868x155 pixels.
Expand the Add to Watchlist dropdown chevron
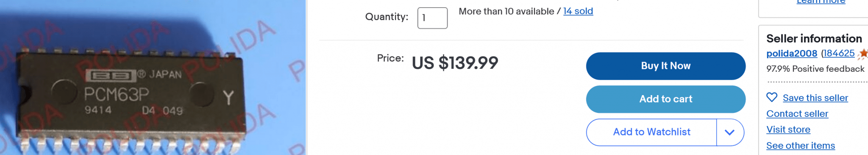tap(729, 132)
